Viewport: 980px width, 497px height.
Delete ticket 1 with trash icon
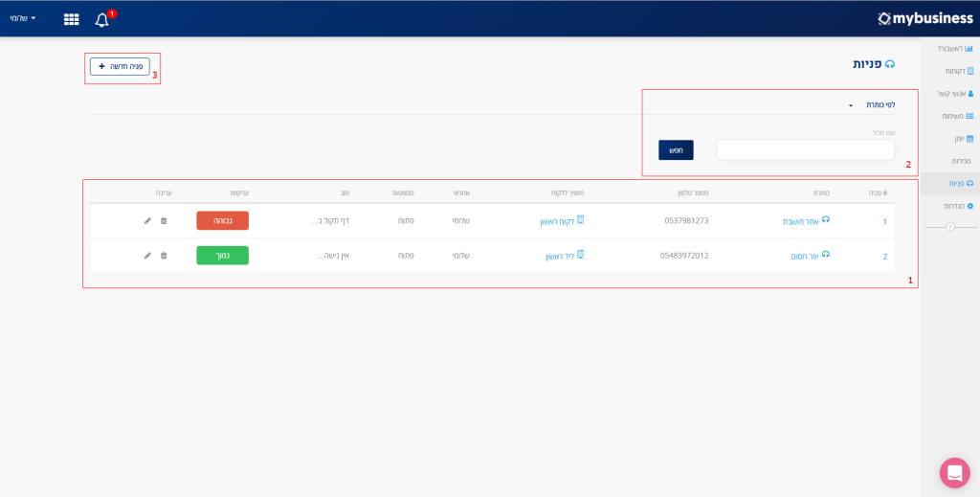coord(164,220)
